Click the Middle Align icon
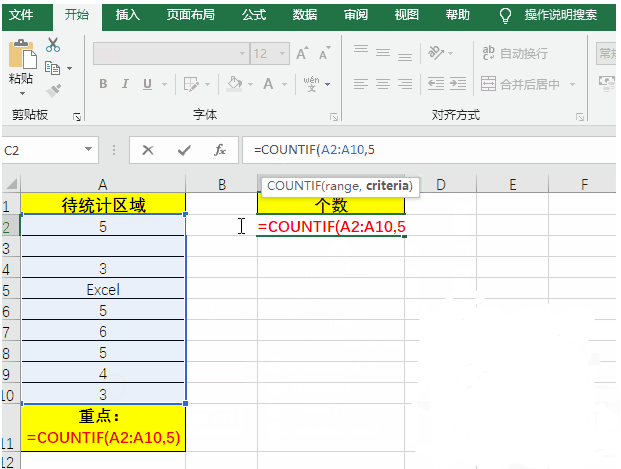Image resolution: width=621 pixels, height=469 pixels. click(383, 53)
